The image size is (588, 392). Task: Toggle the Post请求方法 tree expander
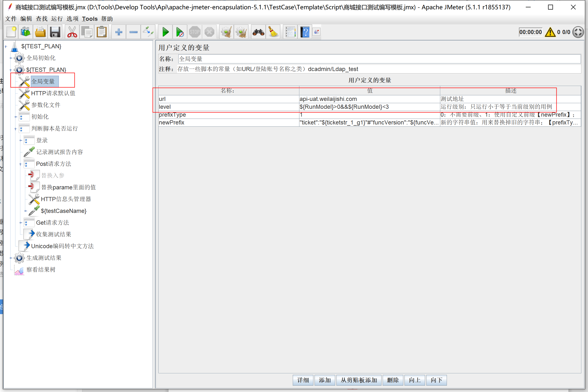pyautogui.click(x=21, y=164)
